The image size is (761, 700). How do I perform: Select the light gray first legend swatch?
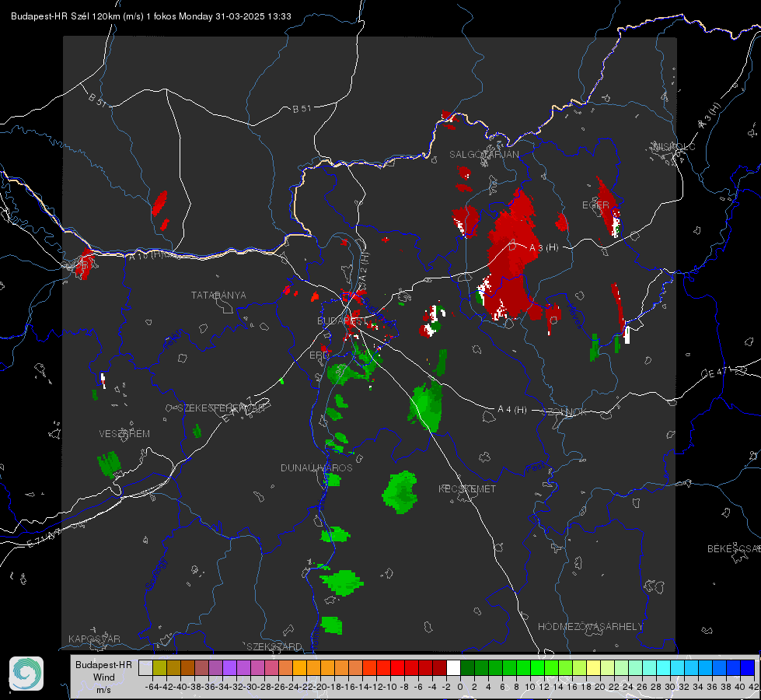[145, 667]
